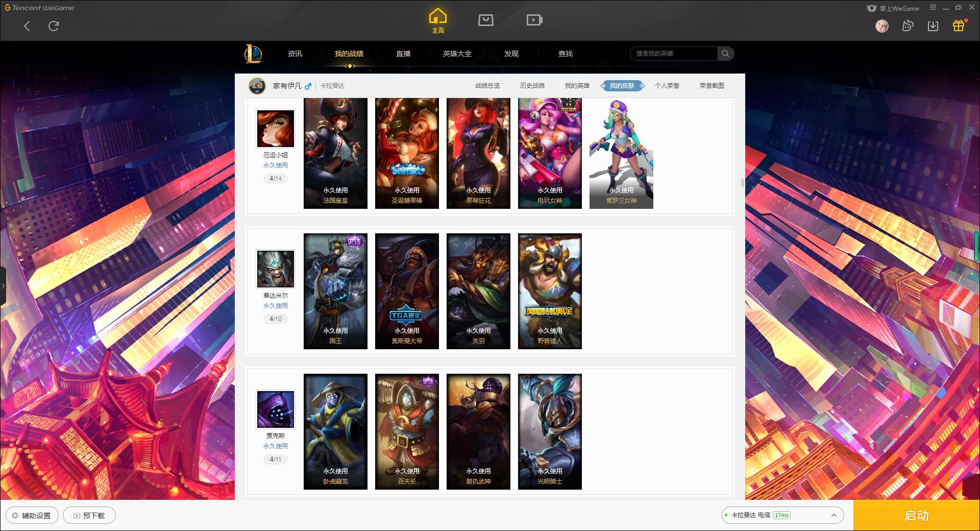Click the skin list scrollbar thumb
Viewport: 980px width, 531px height.
click(x=743, y=183)
